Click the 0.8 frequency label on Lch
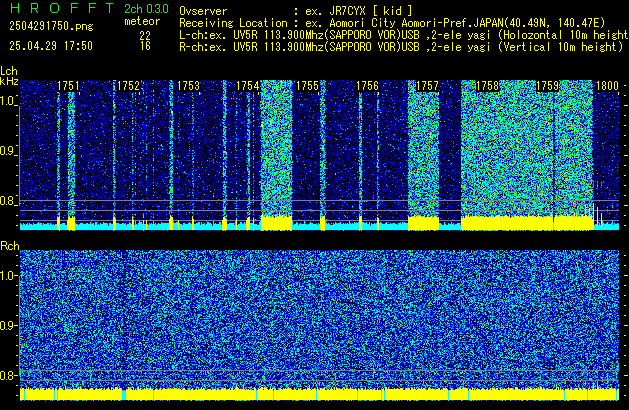629x410 pixels. (x=8, y=201)
